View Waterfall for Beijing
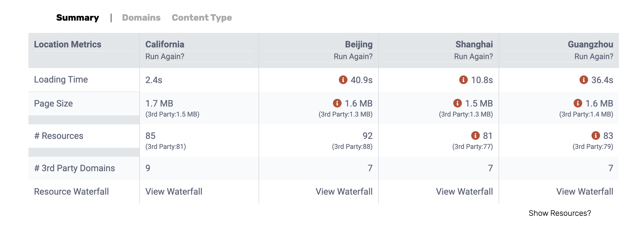644x237 pixels. coord(344,192)
